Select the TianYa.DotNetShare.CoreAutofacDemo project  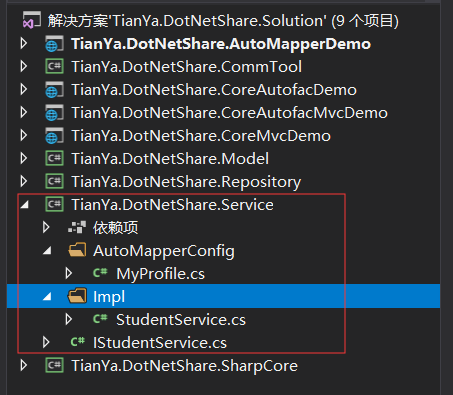tap(214, 90)
